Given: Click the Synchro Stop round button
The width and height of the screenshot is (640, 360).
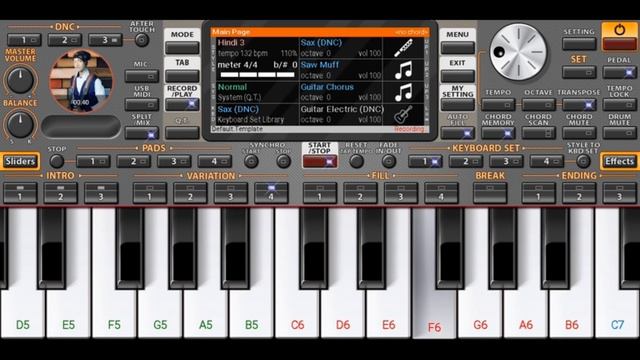Looking at the screenshot, I should (283, 161).
